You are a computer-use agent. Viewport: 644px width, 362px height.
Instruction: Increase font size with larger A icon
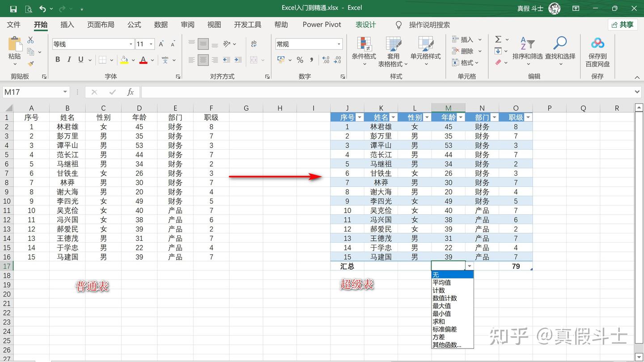(161, 44)
